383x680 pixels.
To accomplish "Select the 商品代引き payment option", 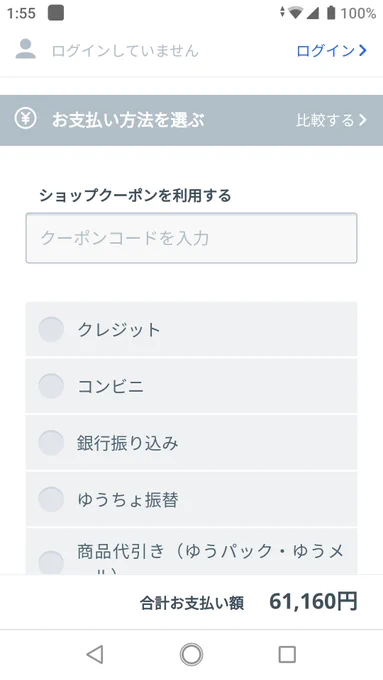I will pyautogui.click(x=191, y=551).
